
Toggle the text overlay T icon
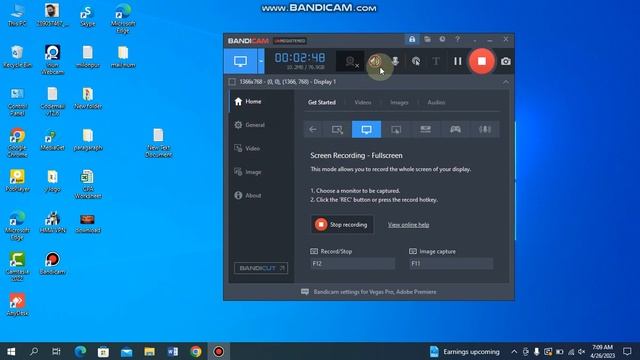tap(436, 61)
